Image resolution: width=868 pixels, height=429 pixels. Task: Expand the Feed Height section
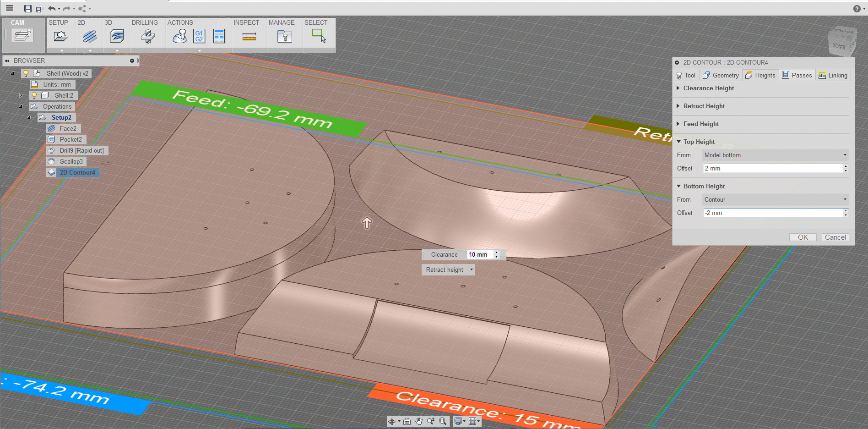tap(678, 124)
